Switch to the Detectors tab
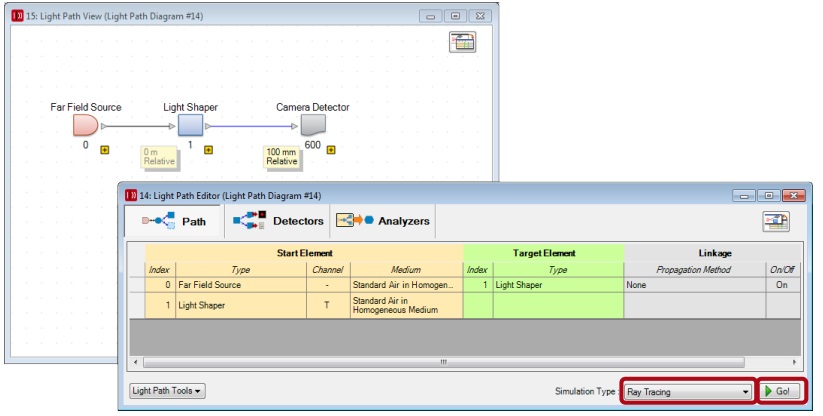823x416 pixels. (x=277, y=221)
